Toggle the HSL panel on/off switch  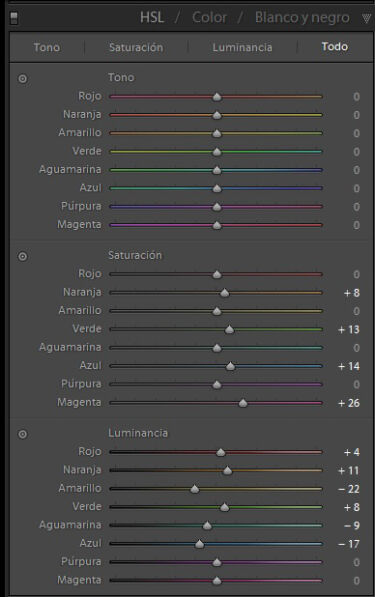[14, 18]
